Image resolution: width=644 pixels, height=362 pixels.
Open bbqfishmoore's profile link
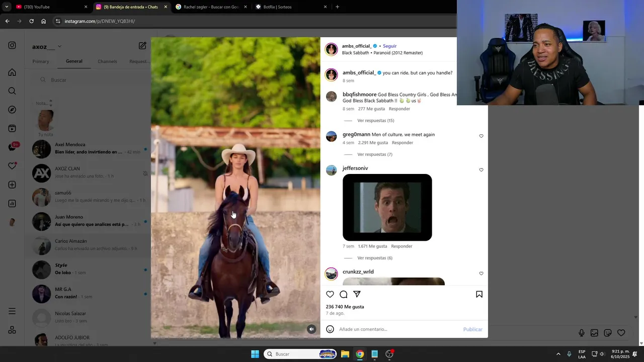359,95
